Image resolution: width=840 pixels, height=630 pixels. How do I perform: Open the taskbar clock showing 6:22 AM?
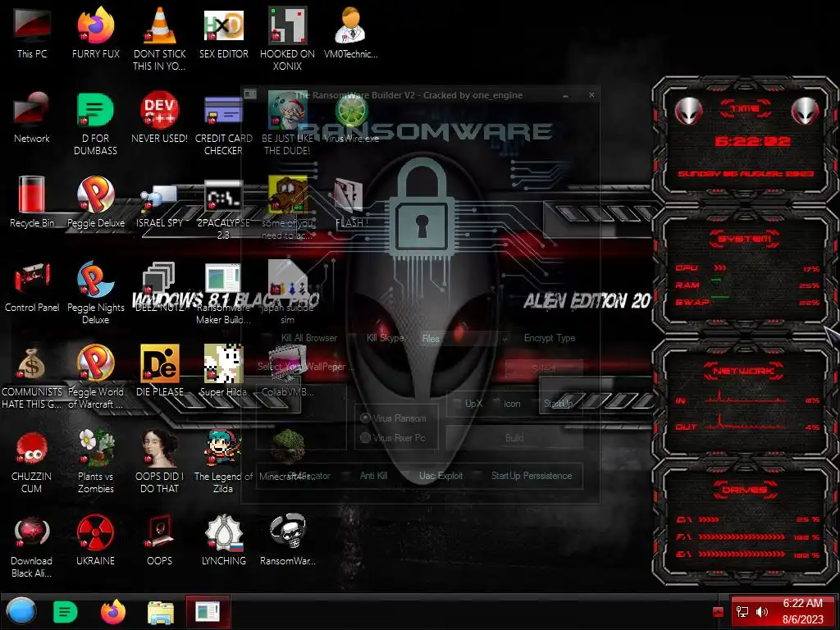pos(802,611)
